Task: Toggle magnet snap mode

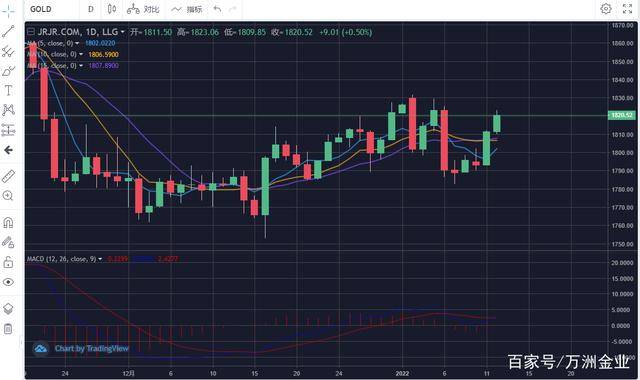Action: [x=8, y=222]
